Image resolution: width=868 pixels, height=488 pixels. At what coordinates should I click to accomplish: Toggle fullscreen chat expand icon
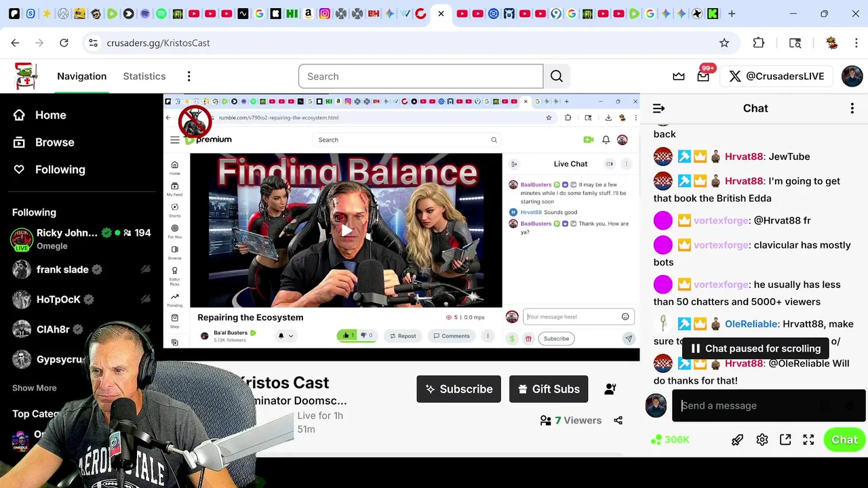(808, 440)
